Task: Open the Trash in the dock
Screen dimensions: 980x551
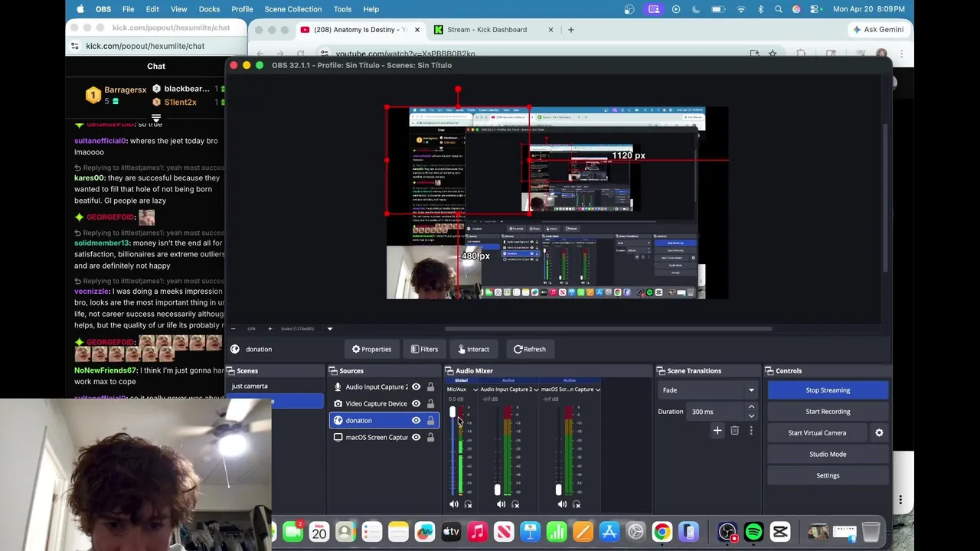Action: coord(871,532)
